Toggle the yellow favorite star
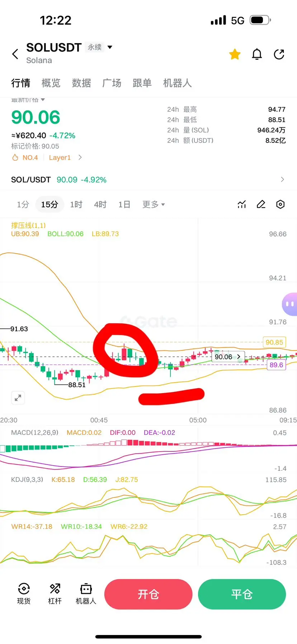This screenshot has height=644, width=297. [x=235, y=54]
